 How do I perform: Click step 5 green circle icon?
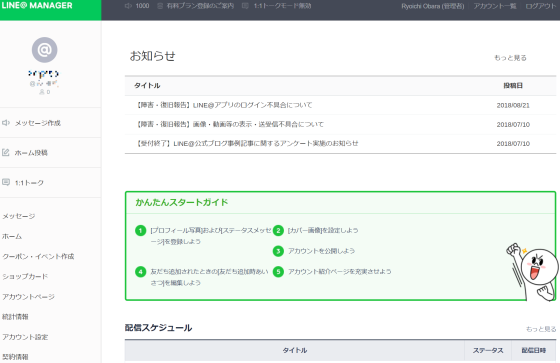coord(278,272)
